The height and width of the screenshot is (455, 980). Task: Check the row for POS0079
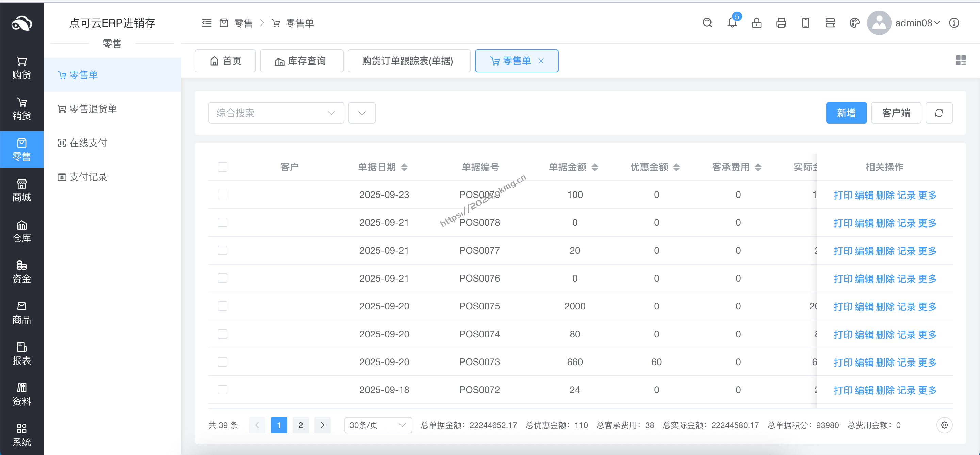[223, 195]
